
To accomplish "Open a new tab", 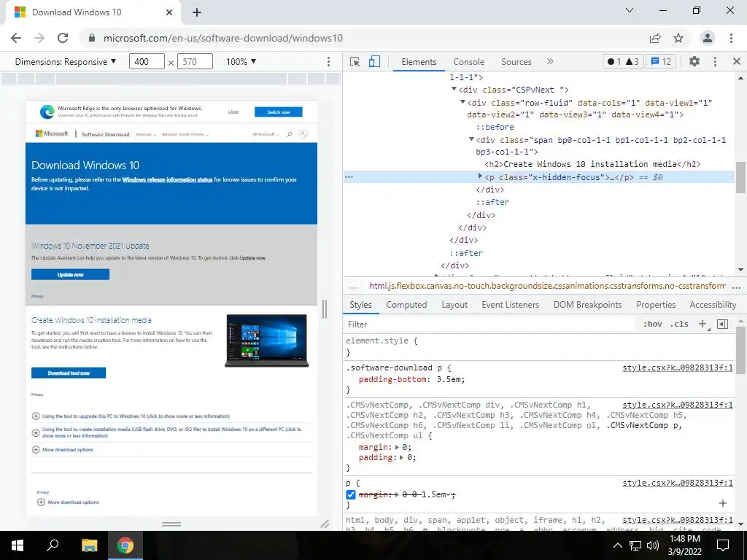I will 197,12.
